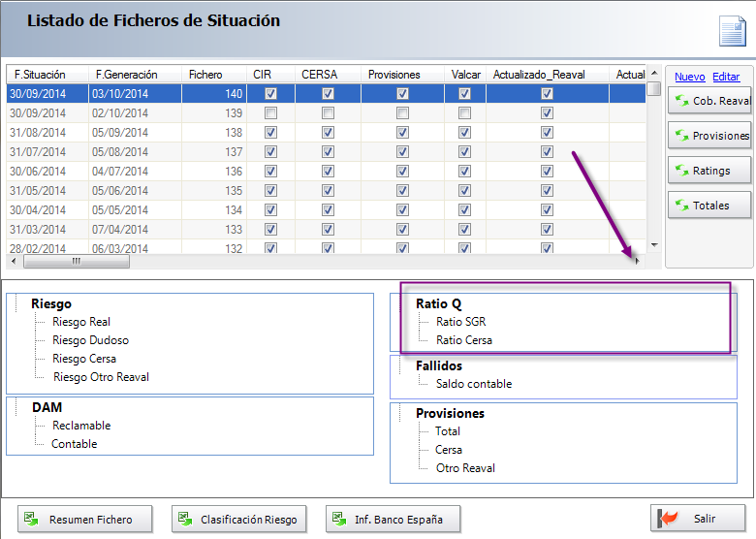The image size is (756, 539).
Task: Click the document icon in the header
Action: [732, 30]
